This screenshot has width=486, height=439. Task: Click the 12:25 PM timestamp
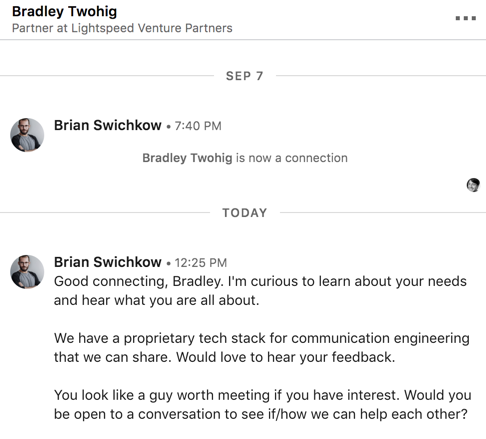click(x=201, y=263)
